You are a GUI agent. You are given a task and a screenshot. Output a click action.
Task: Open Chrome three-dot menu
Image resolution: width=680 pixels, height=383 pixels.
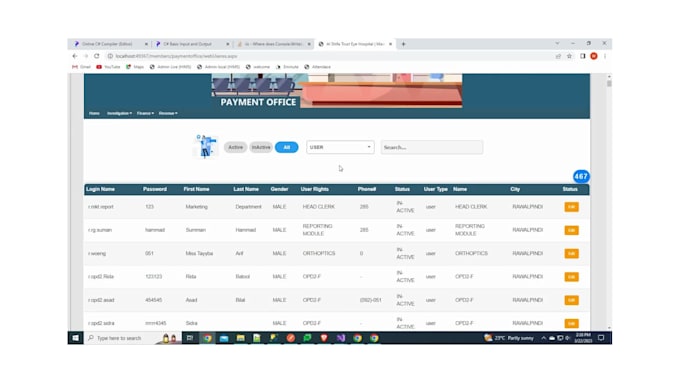605,56
